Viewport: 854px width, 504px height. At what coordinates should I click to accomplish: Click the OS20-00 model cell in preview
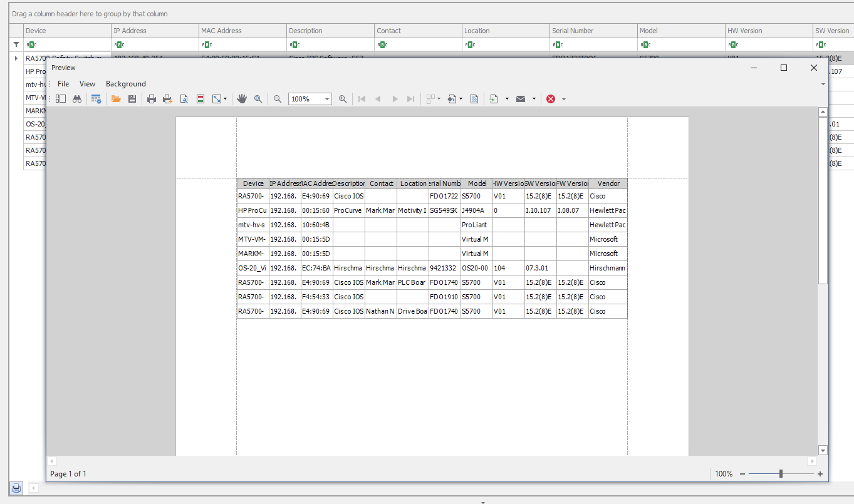pyautogui.click(x=477, y=268)
